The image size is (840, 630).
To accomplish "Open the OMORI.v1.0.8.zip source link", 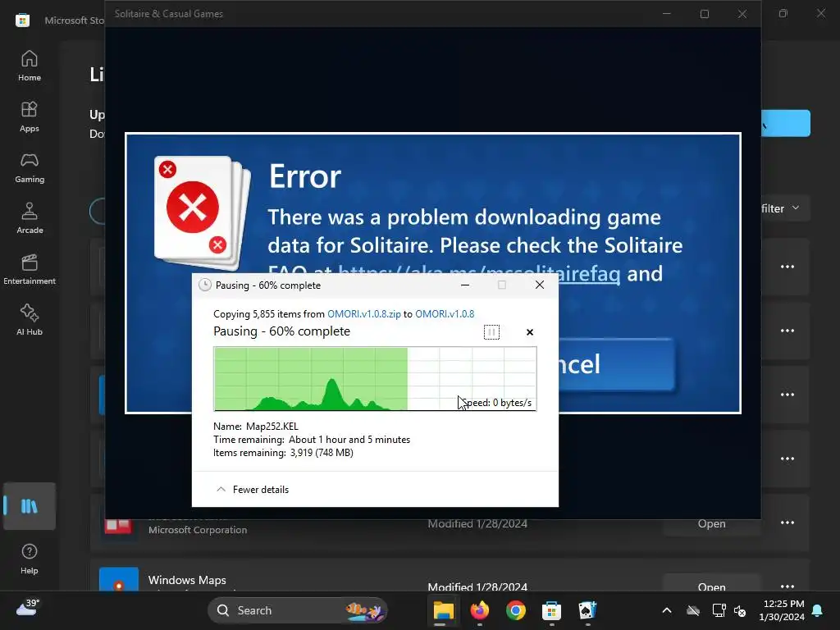I will (363, 314).
